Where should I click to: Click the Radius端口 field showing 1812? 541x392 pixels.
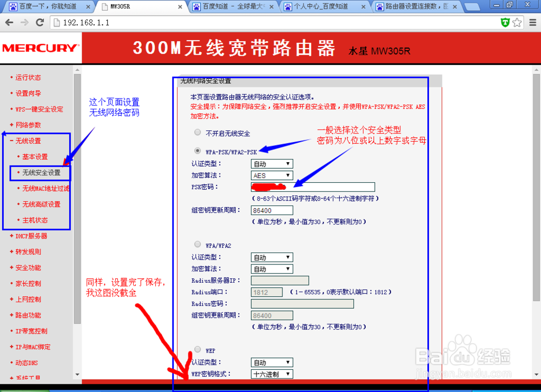click(x=267, y=292)
